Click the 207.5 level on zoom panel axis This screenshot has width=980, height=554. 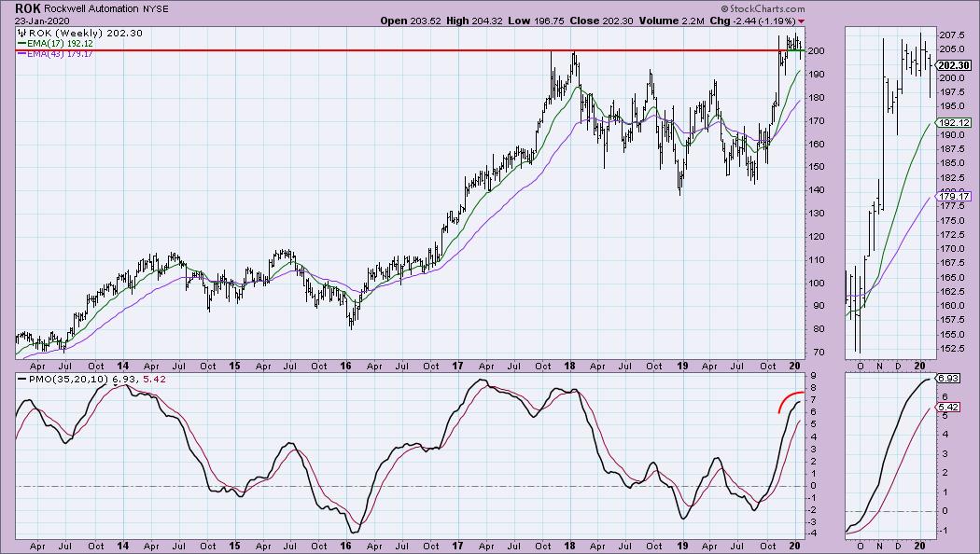click(x=951, y=35)
